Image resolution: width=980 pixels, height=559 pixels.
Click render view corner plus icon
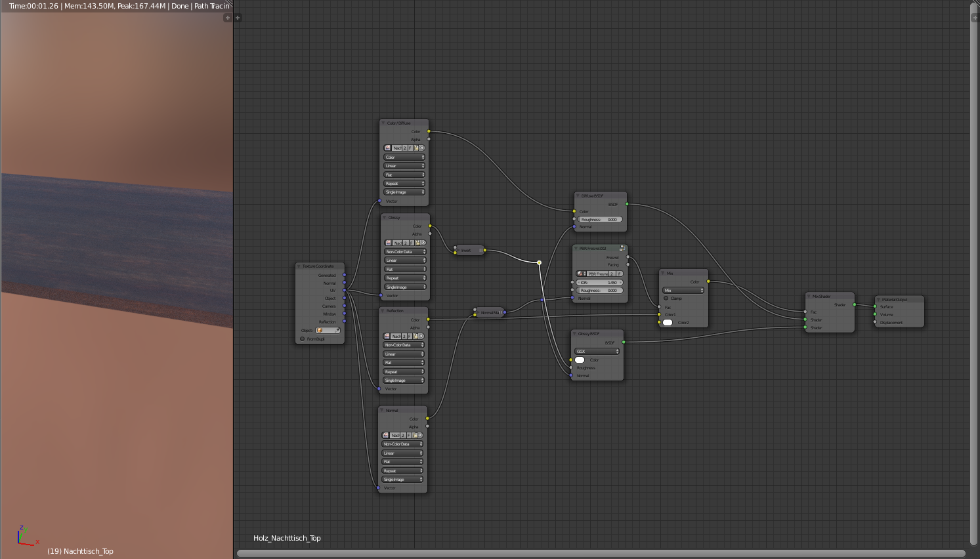(228, 18)
